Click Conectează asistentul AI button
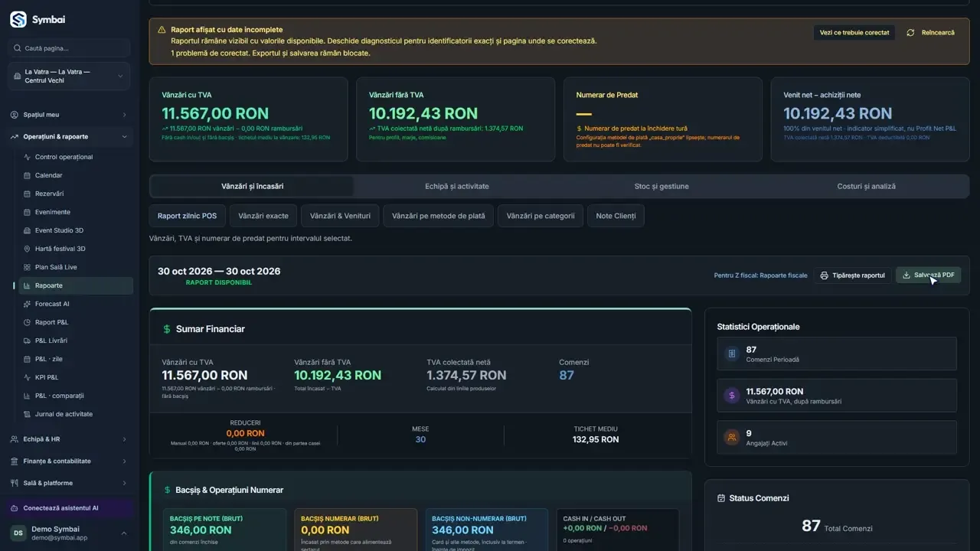Viewport: 980px width, 551px height. coord(70,508)
